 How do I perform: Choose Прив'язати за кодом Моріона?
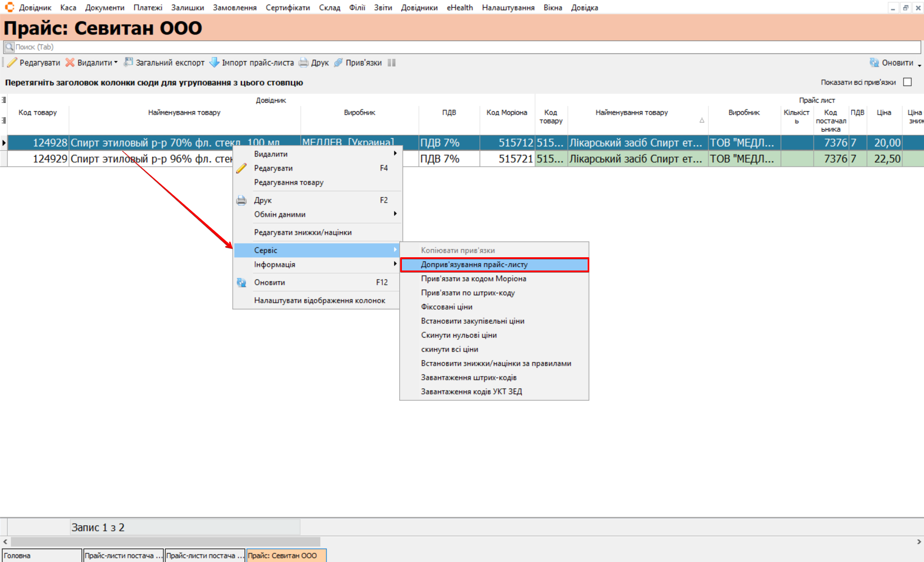473,279
